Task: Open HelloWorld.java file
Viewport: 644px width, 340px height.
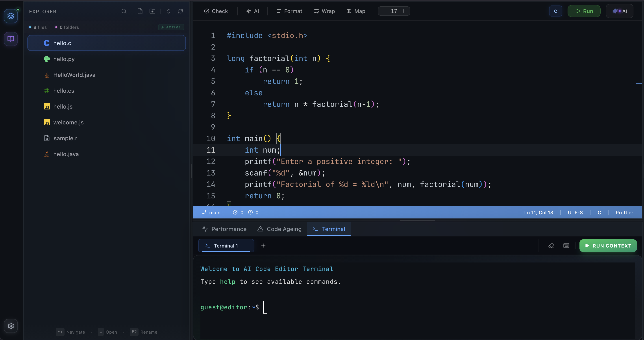Action: tap(107, 75)
